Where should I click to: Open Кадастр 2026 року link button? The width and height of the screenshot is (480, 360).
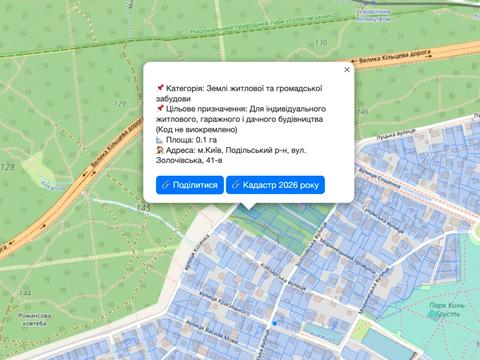coord(275,185)
